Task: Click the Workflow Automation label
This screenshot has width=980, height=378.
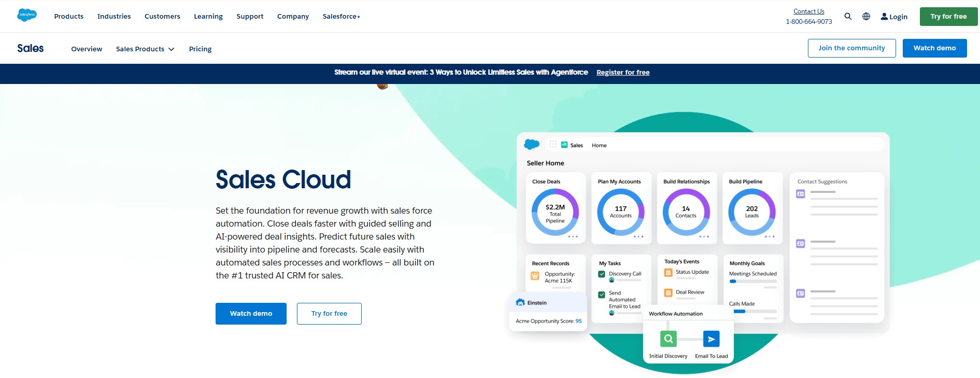Action: 676,314
